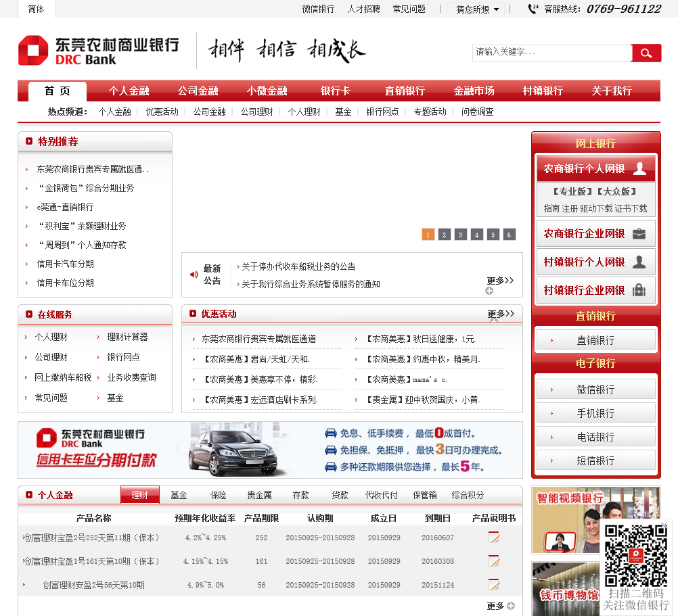Go to banner slide 6
This screenshot has width=678, height=616.
coord(509,235)
